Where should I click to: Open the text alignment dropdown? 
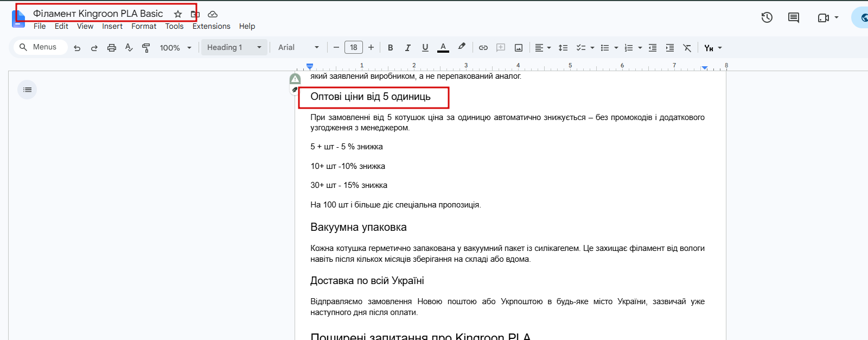tap(542, 48)
